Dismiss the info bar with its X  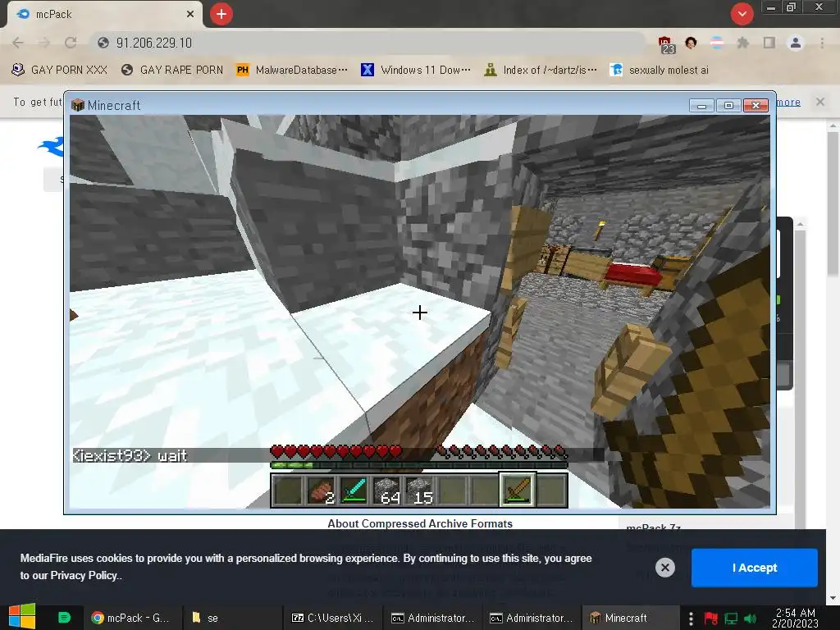coord(820,102)
